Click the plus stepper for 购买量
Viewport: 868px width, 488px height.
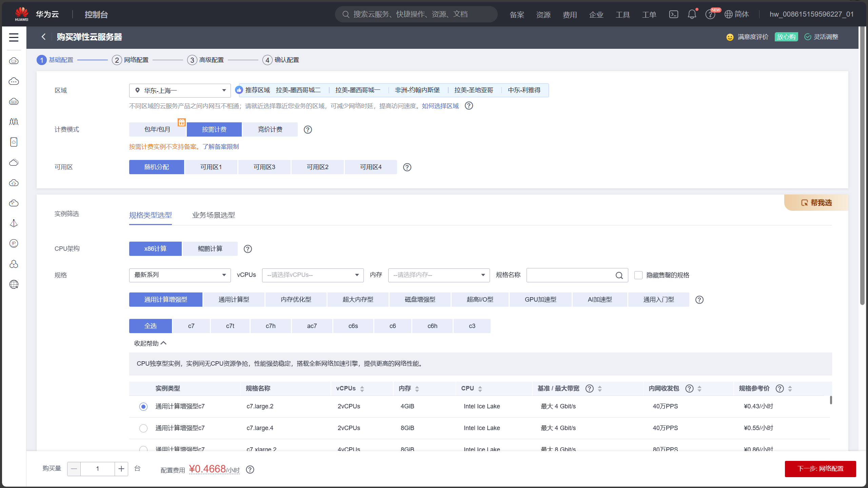pos(121,469)
